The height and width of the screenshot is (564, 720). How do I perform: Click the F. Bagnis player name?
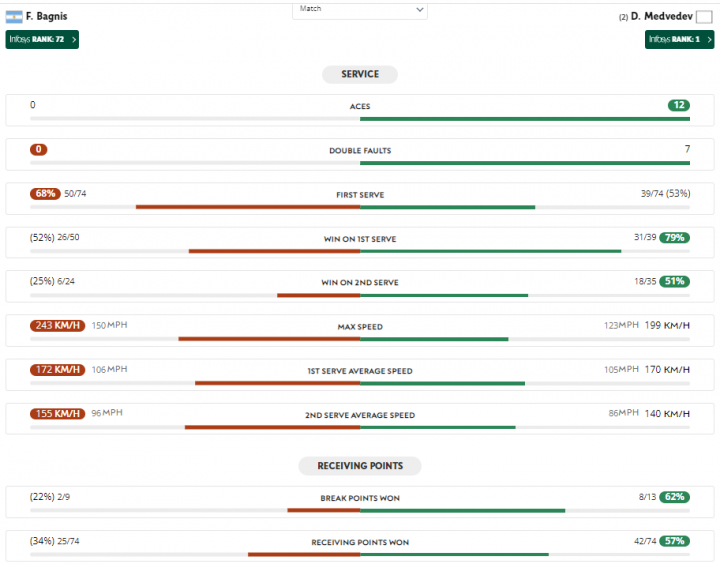(x=47, y=16)
